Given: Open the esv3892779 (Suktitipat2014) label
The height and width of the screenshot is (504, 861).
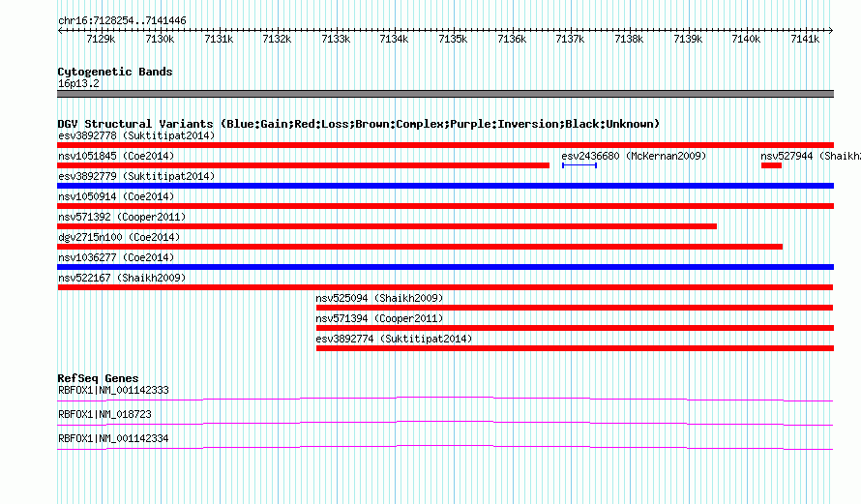Looking at the screenshot, I should (x=136, y=176).
